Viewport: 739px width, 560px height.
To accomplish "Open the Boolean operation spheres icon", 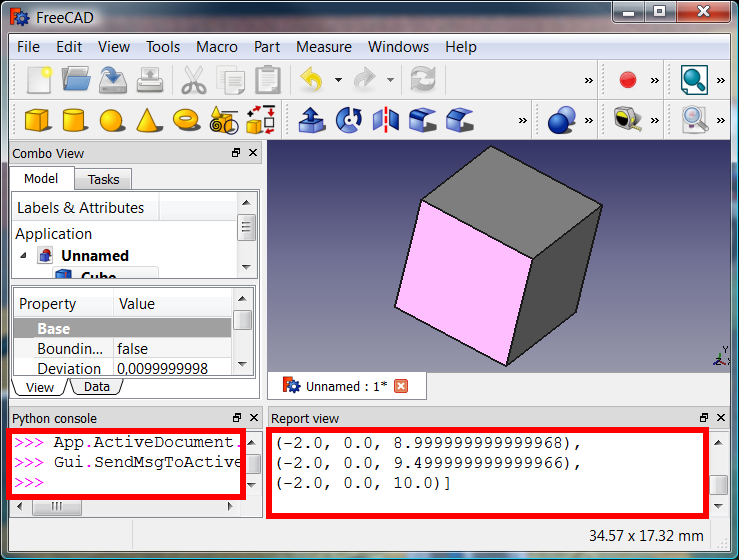I will tap(562, 120).
